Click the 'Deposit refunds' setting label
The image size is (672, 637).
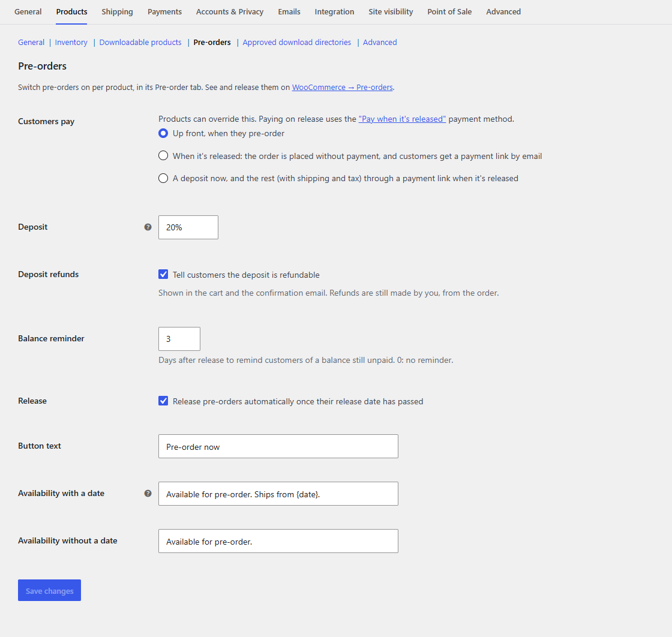tap(49, 274)
